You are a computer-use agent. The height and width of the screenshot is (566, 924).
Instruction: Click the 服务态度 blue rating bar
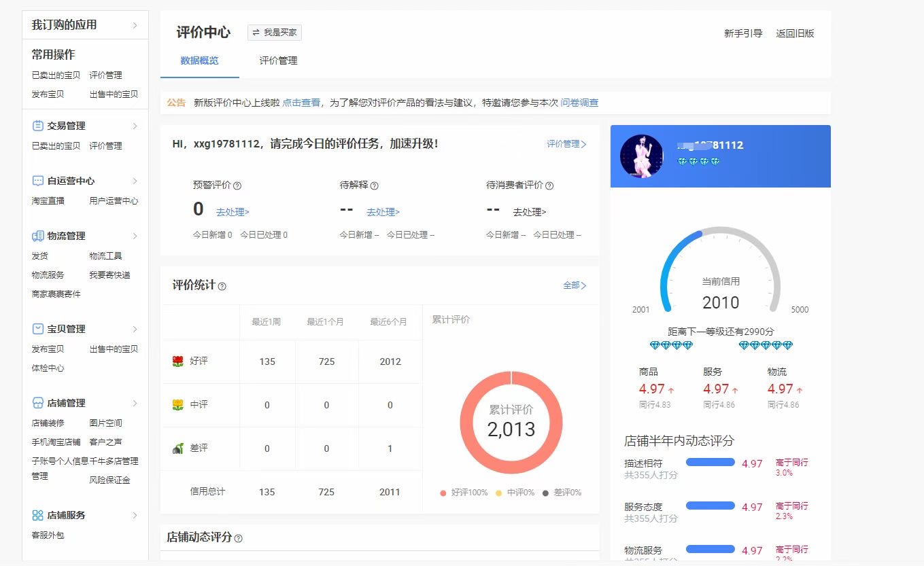(x=711, y=506)
